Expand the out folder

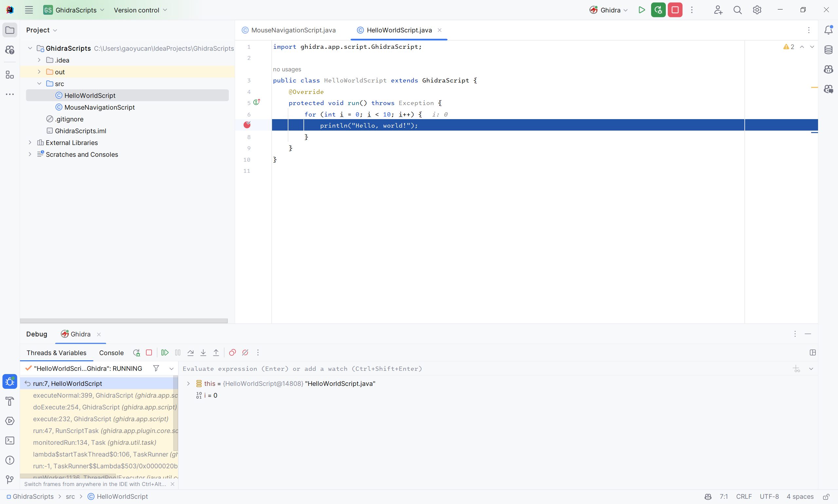pos(39,72)
